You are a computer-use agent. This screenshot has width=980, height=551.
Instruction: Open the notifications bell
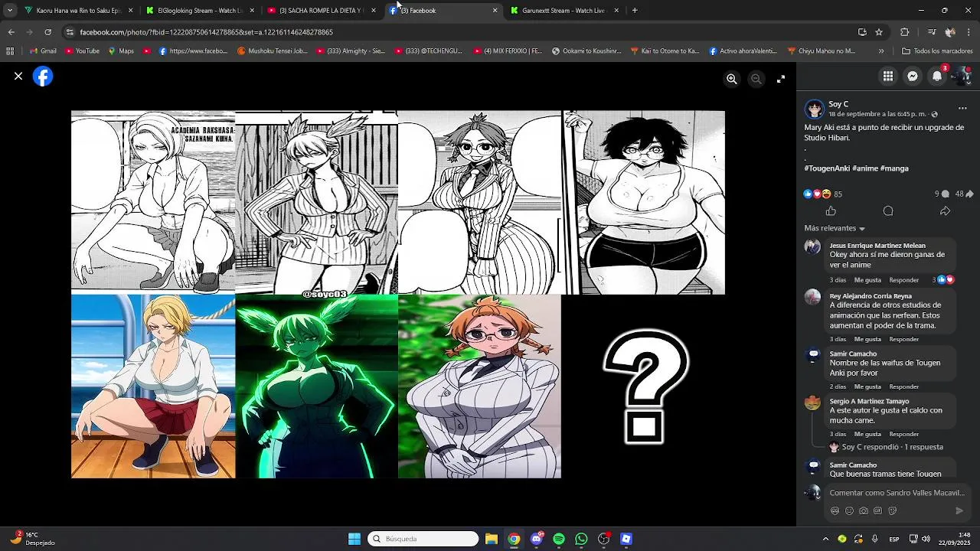(x=937, y=76)
